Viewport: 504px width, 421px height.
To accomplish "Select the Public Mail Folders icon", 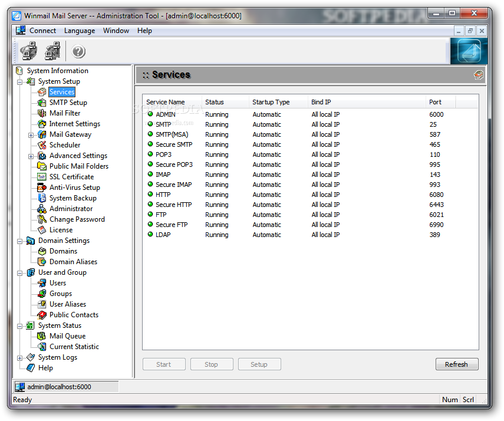I will (x=42, y=166).
